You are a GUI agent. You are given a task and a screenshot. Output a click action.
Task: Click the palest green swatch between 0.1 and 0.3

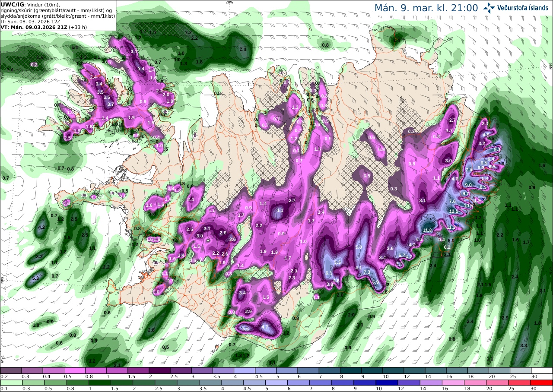[x=11, y=383]
